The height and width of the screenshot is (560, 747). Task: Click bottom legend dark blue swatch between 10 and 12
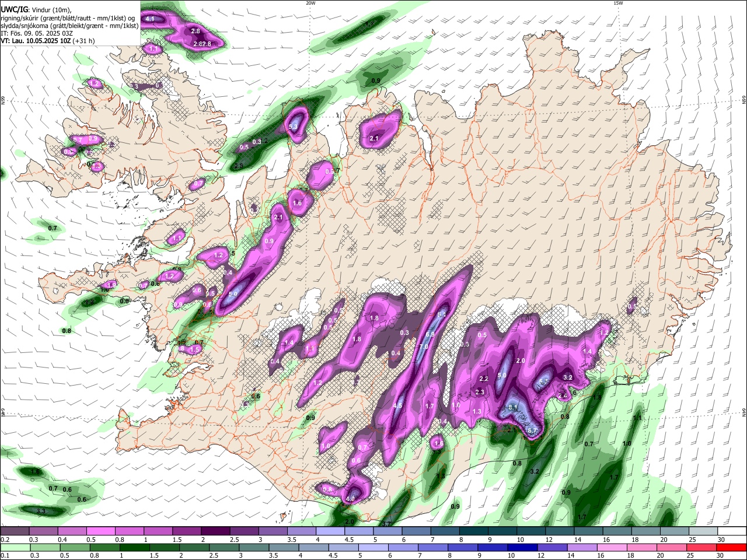click(522, 547)
